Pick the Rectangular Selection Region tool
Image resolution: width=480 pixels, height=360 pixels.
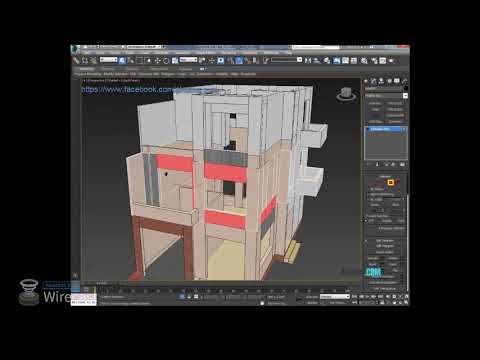(x=140, y=60)
